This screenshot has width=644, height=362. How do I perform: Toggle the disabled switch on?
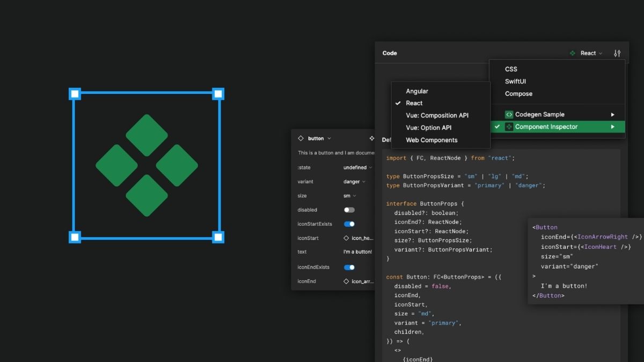[x=349, y=210]
